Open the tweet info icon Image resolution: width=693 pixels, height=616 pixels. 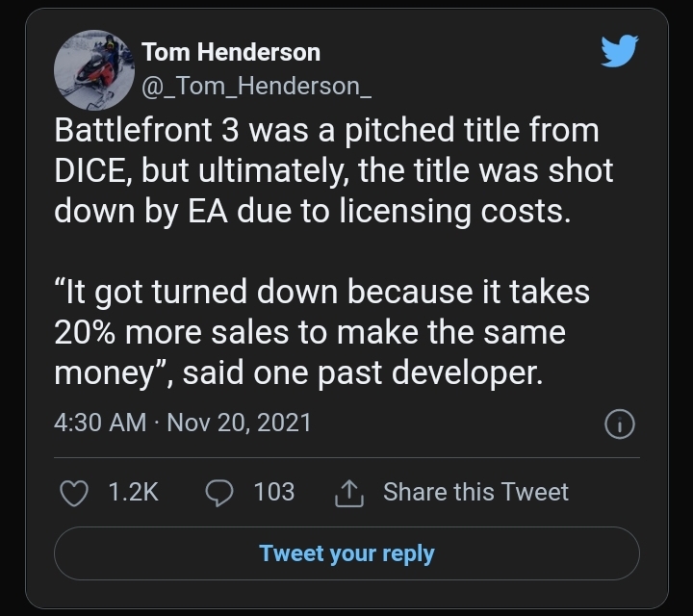(x=620, y=423)
